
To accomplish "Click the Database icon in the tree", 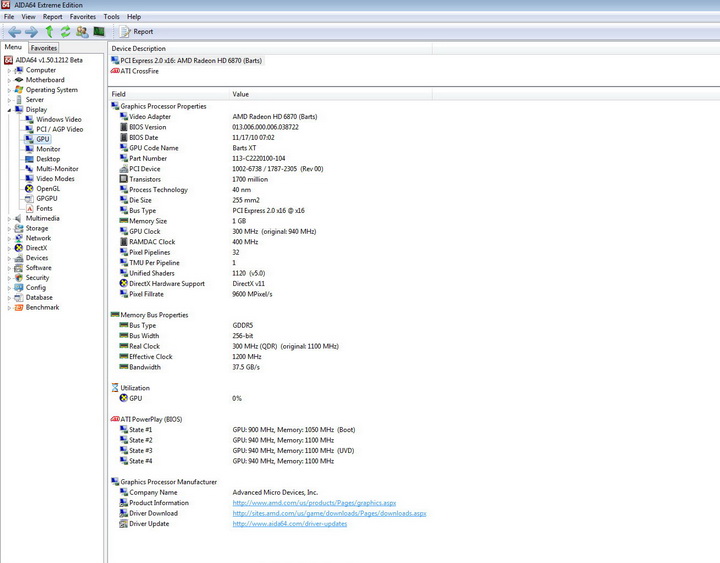I will [18, 298].
